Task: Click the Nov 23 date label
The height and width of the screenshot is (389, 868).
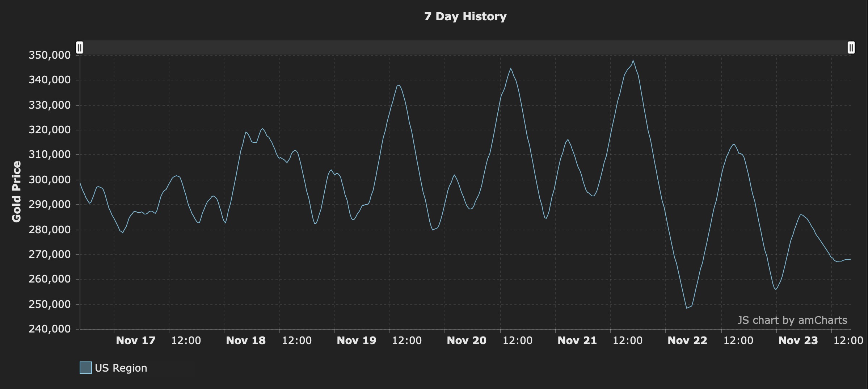Action: tap(798, 340)
